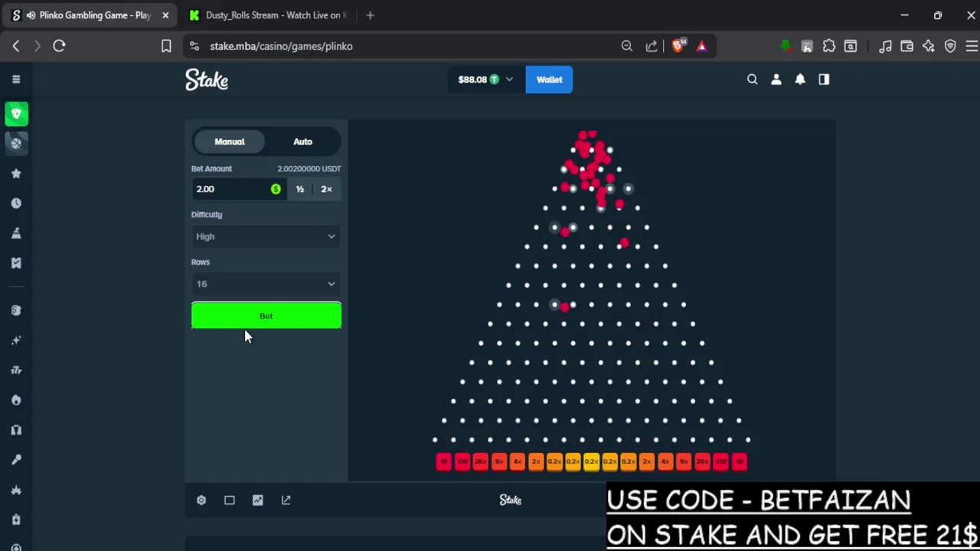Go back with browser back arrow
Image resolution: width=980 pixels, height=551 pixels.
(16, 46)
